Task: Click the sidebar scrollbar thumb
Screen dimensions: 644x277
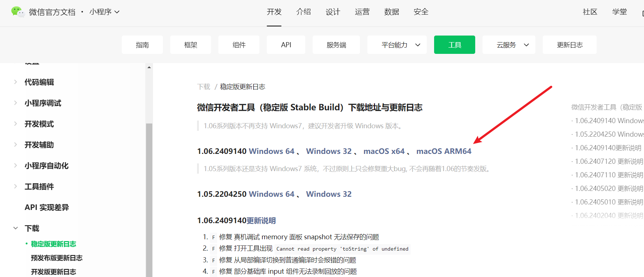Action: (x=149, y=200)
